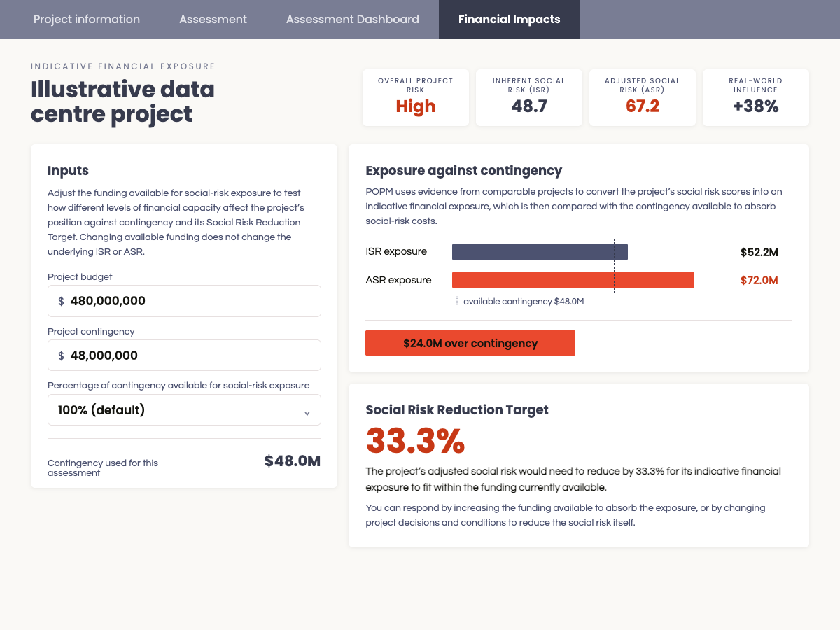Click the 33.3% reduction target figure
This screenshot has height=630, width=840.
pyautogui.click(x=415, y=441)
